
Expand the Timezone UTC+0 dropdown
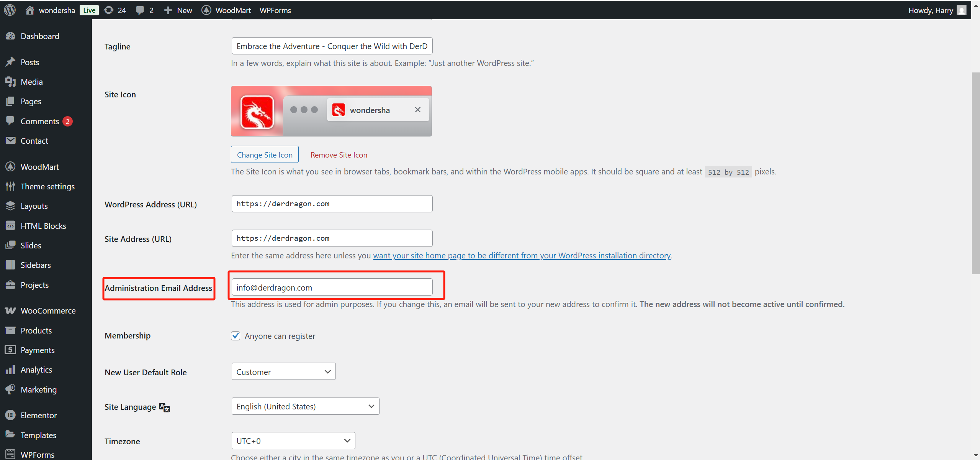[293, 441]
